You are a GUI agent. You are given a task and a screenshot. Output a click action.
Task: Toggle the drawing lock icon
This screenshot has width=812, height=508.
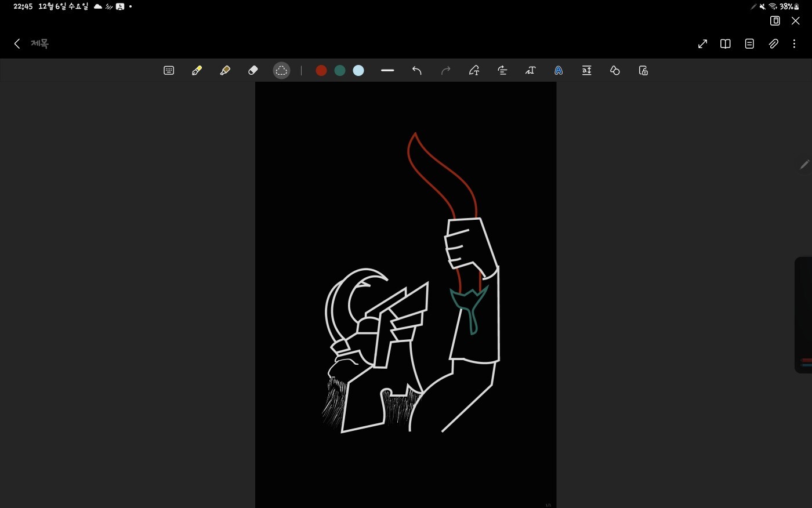(643, 71)
